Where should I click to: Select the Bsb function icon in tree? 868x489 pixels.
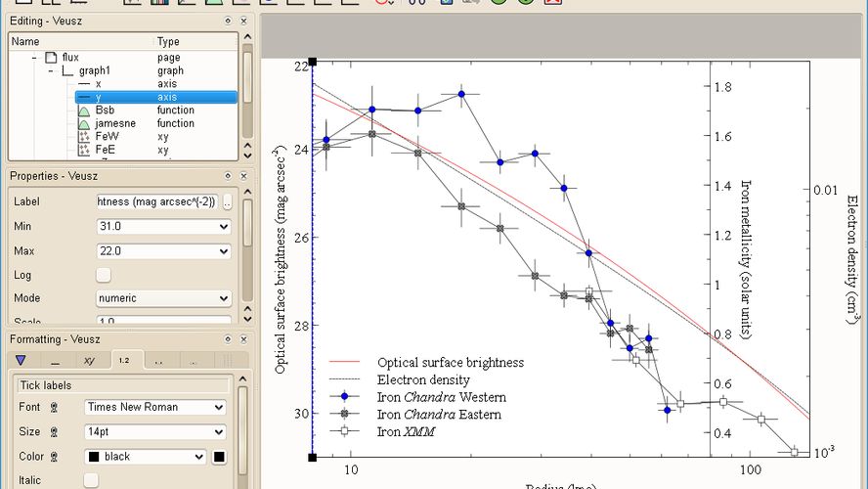pyautogui.click(x=83, y=111)
